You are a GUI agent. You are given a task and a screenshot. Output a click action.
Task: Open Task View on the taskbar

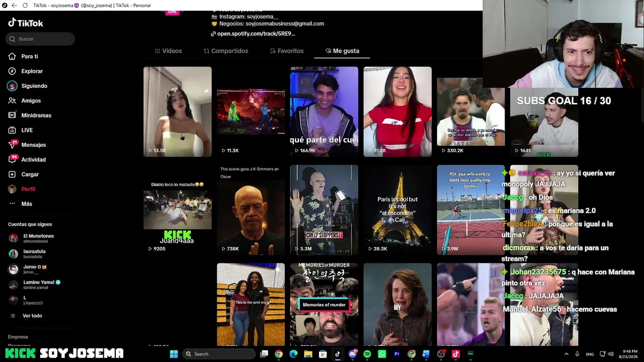pos(264,354)
